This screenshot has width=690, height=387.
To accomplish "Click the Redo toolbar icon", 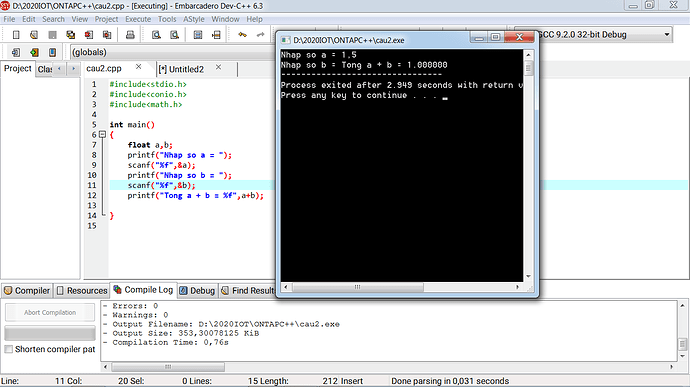I will [261, 35].
